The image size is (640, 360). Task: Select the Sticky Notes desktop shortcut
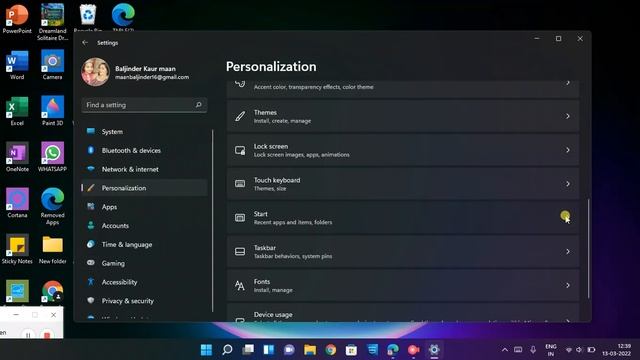17,249
